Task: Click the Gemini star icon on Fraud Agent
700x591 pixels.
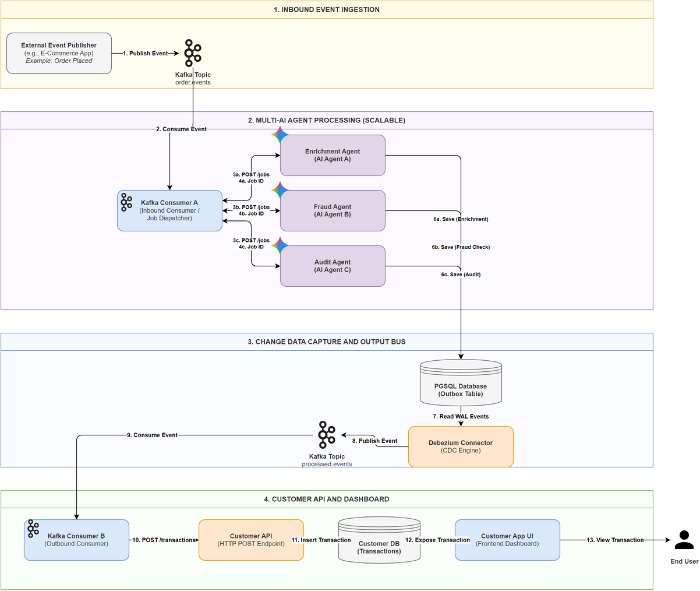Action: pyautogui.click(x=280, y=191)
